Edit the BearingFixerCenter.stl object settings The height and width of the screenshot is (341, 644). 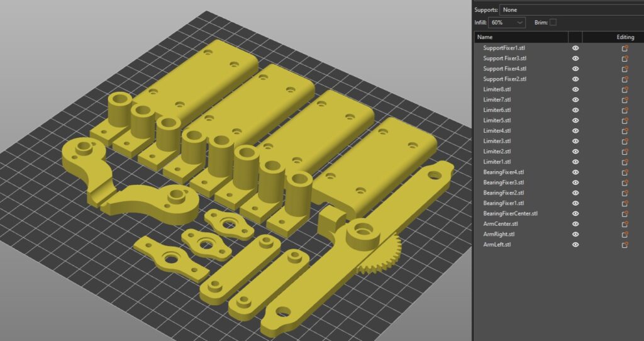(625, 213)
